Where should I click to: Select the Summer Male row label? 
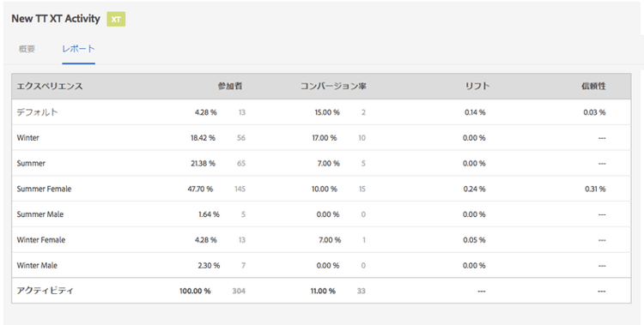(x=40, y=214)
